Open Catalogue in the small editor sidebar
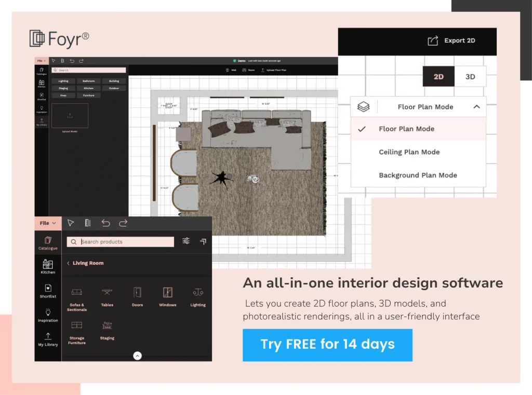Screen dimensions: 532x395 pos(42,71)
